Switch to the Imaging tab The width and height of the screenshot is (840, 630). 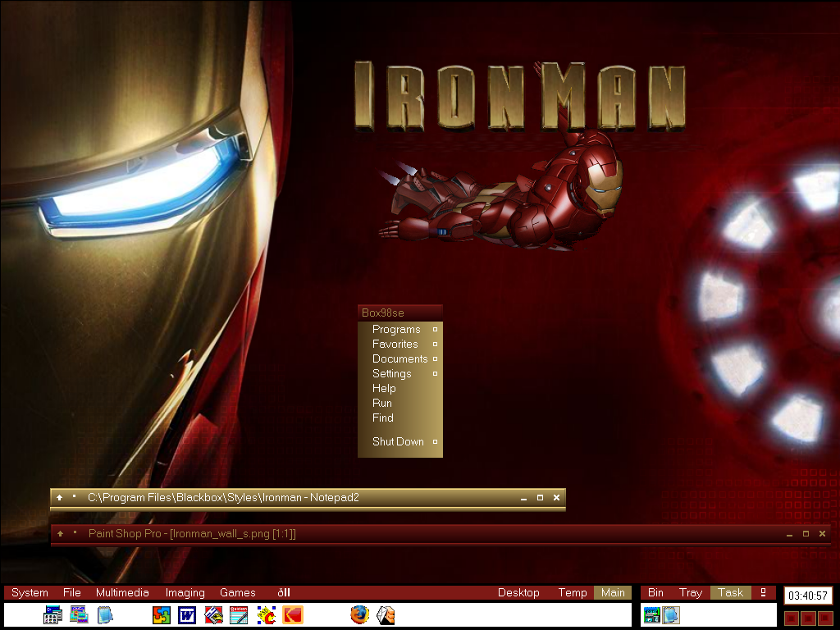click(x=185, y=592)
